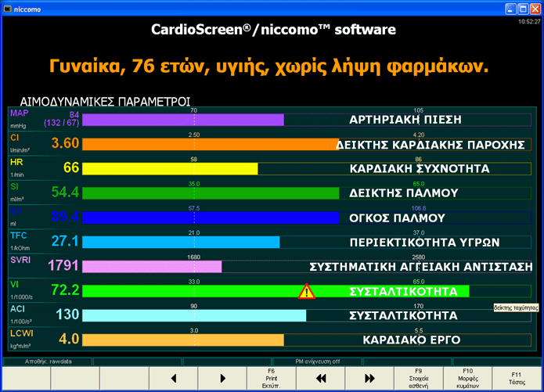The width and height of the screenshot is (544, 392).
Task: Click the single left arrow step-back button
Action: tap(174, 378)
